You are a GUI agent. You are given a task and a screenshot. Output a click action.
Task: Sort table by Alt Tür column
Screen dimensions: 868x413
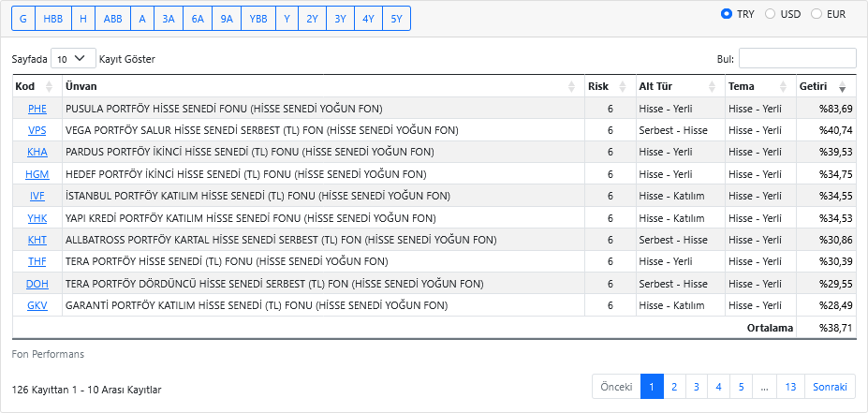(681, 86)
